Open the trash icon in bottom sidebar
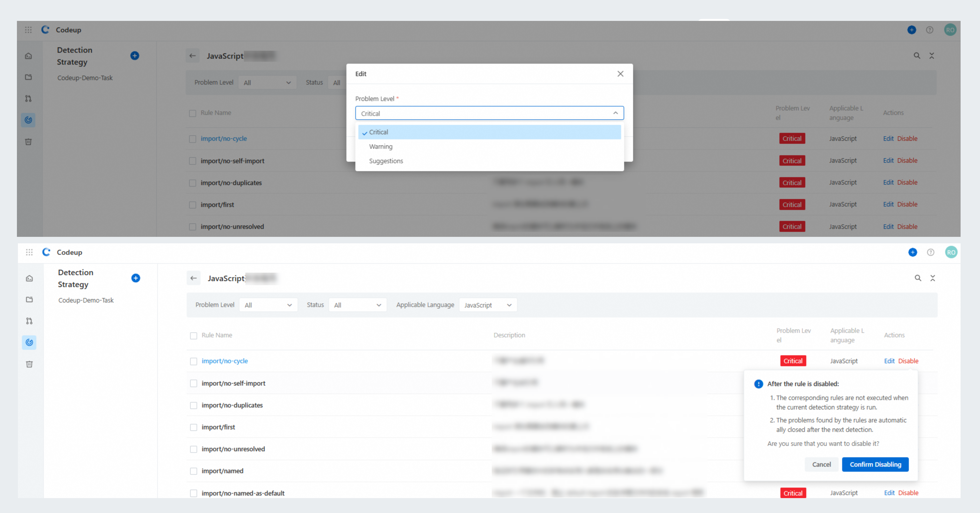The image size is (980, 513). tap(29, 364)
